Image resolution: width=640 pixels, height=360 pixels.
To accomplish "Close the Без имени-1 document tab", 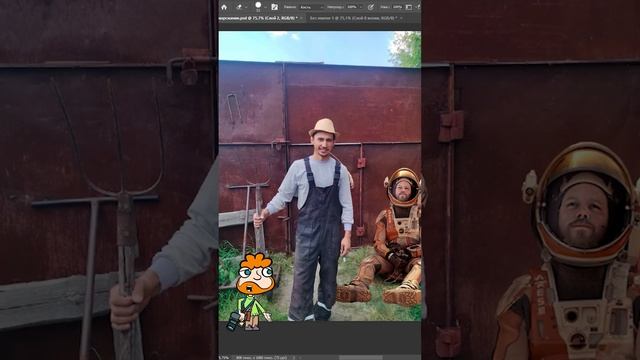I will (x=401, y=18).
